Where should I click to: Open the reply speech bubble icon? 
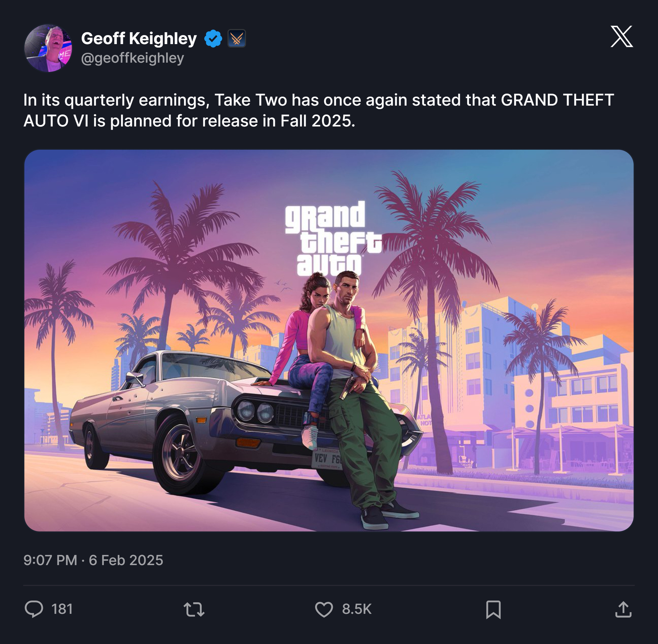pyautogui.click(x=34, y=609)
